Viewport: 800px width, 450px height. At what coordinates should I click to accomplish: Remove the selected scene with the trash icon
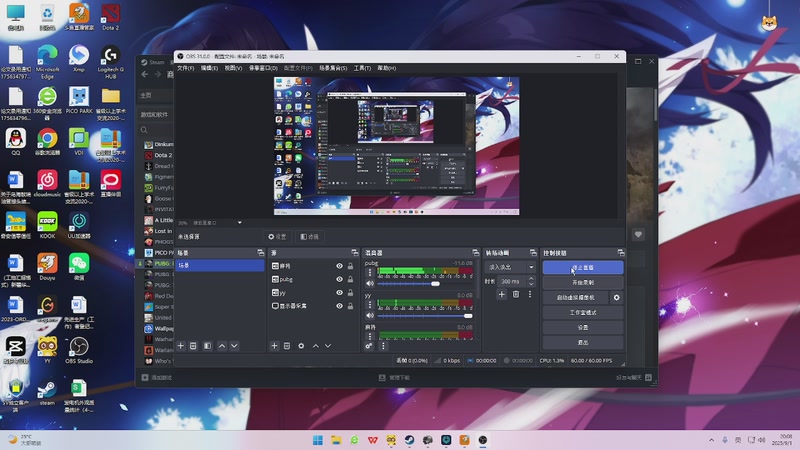click(x=194, y=345)
